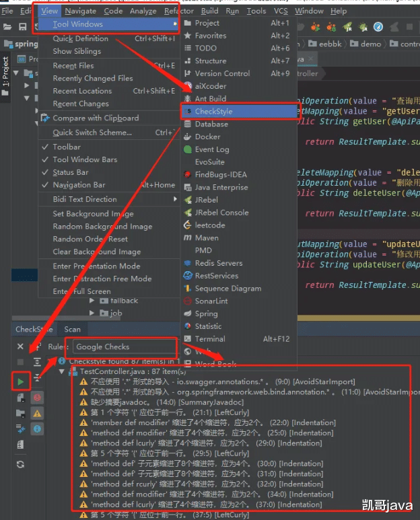Collapse all CheckStyle results
The height and width of the screenshot is (520, 420).
[x=37, y=377]
